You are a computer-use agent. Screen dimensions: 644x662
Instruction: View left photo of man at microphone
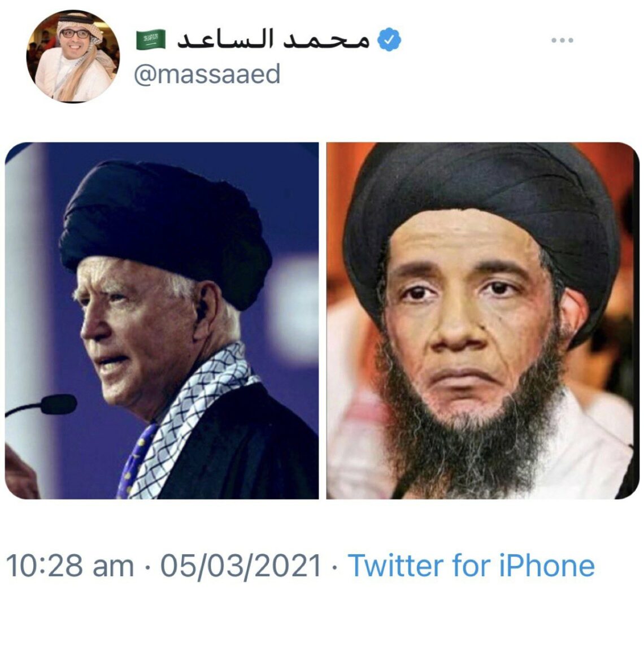(162, 320)
